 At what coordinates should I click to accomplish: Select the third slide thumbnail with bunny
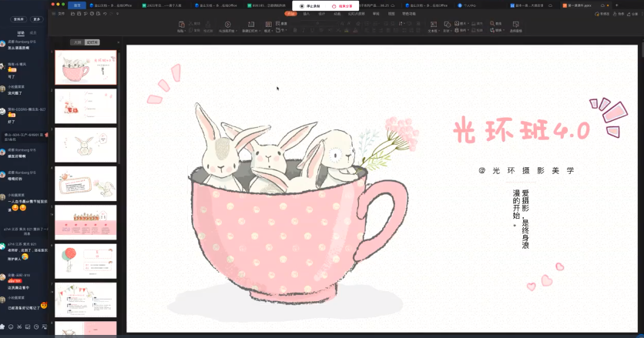point(86,145)
